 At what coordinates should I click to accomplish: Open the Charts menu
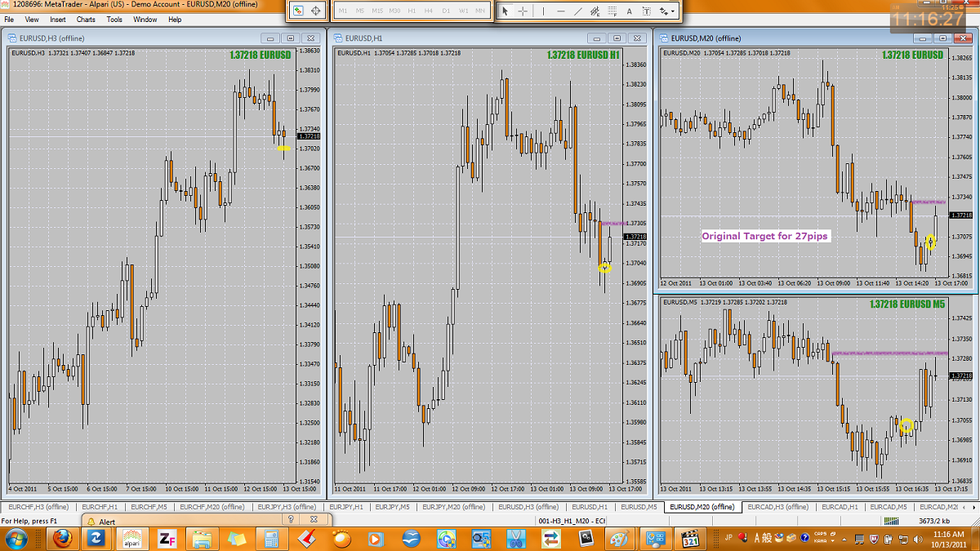[x=86, y=19]
